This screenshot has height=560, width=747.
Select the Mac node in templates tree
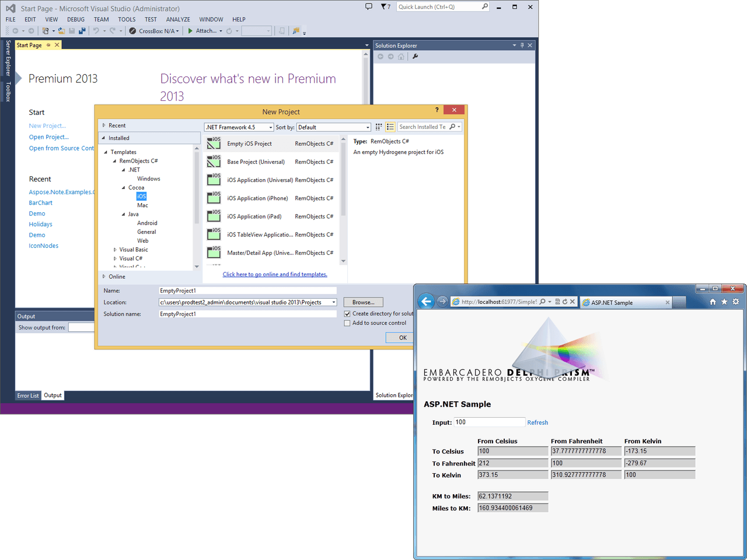click(142, 205)
